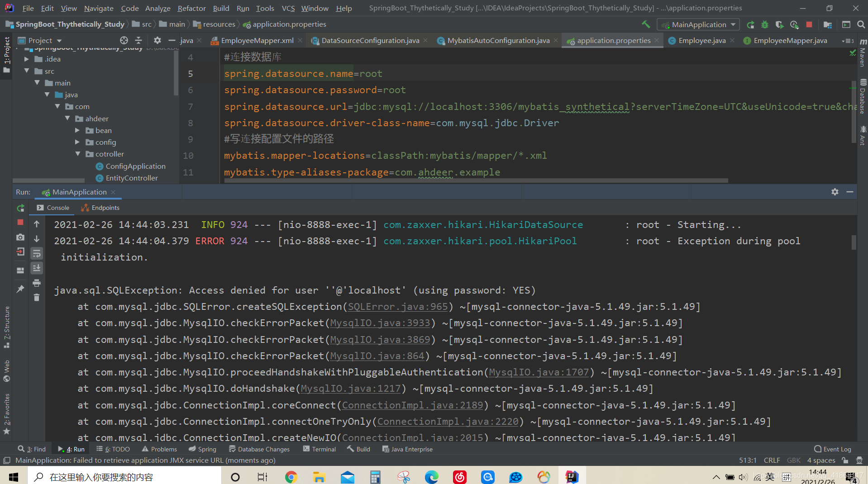
Task: Show hidden editor tabs dropdown
Action: coord(848,41)
